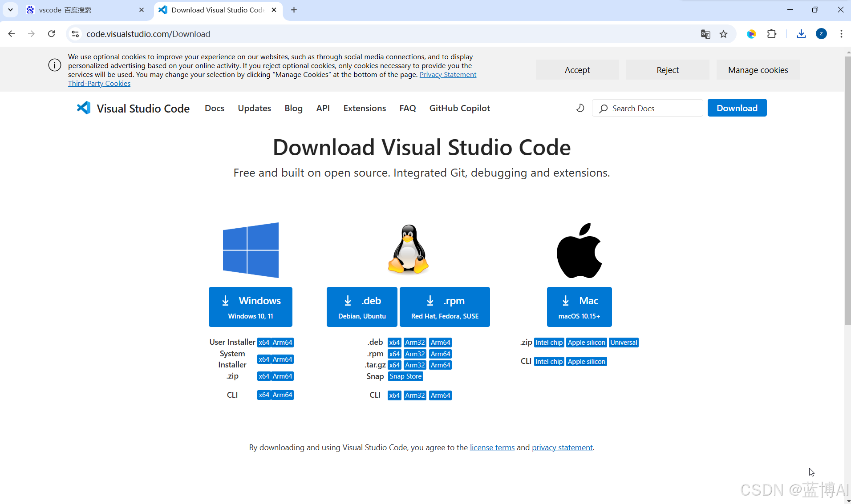Open the license terms link
The width and height of the screenshot is (851, 504).
(x=492, y=448)
